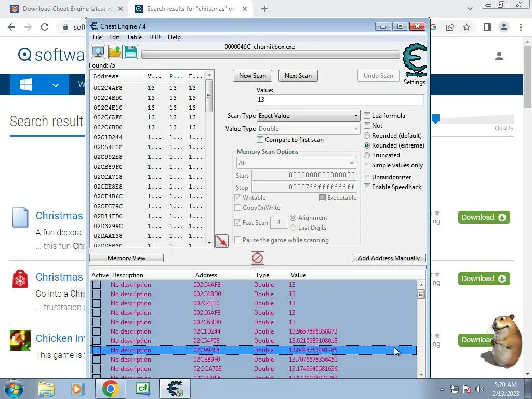Viewport: 532px width, 399px height.
Task: Bookmark page with star icon
Action: pos(467,27)
